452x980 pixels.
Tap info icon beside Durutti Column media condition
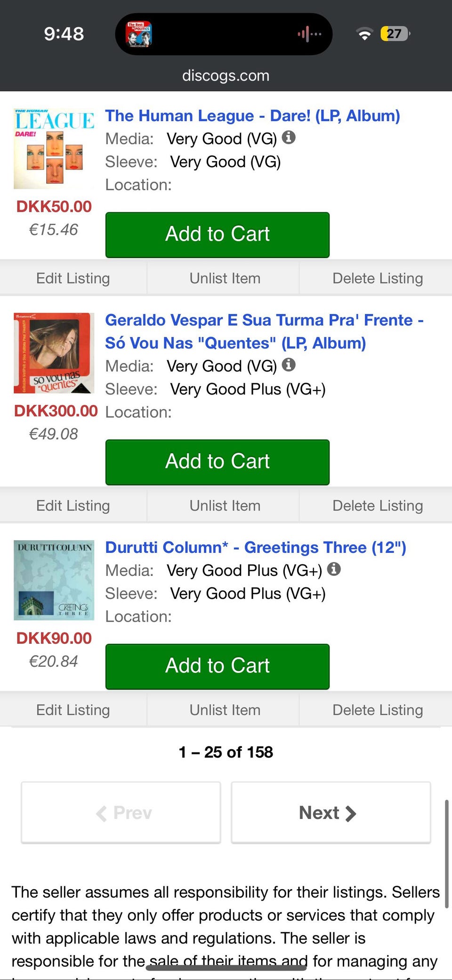click(x=334, y=569)
